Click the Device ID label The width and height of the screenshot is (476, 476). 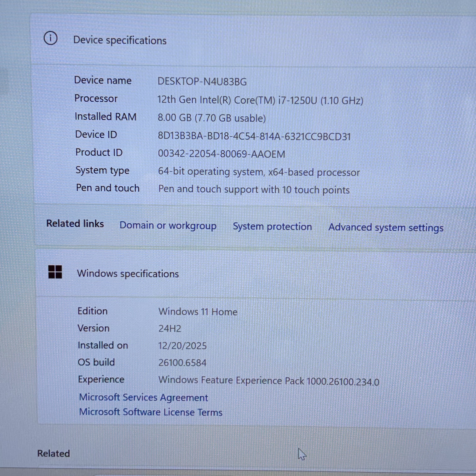point(96,135)
